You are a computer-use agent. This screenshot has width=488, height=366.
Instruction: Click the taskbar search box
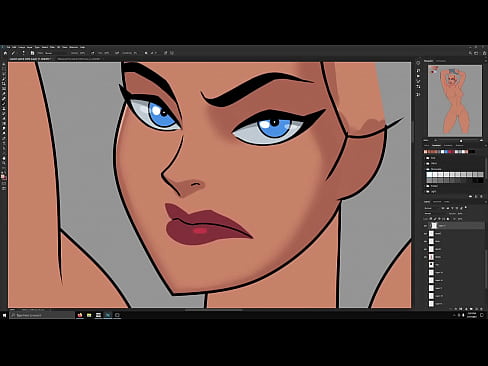click(42, 315)
